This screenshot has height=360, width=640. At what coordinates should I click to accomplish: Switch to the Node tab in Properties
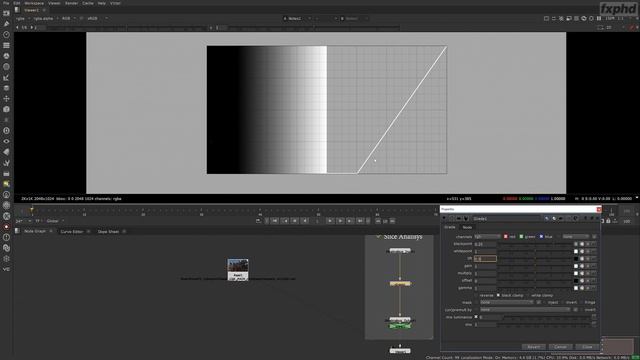point(467,227)
